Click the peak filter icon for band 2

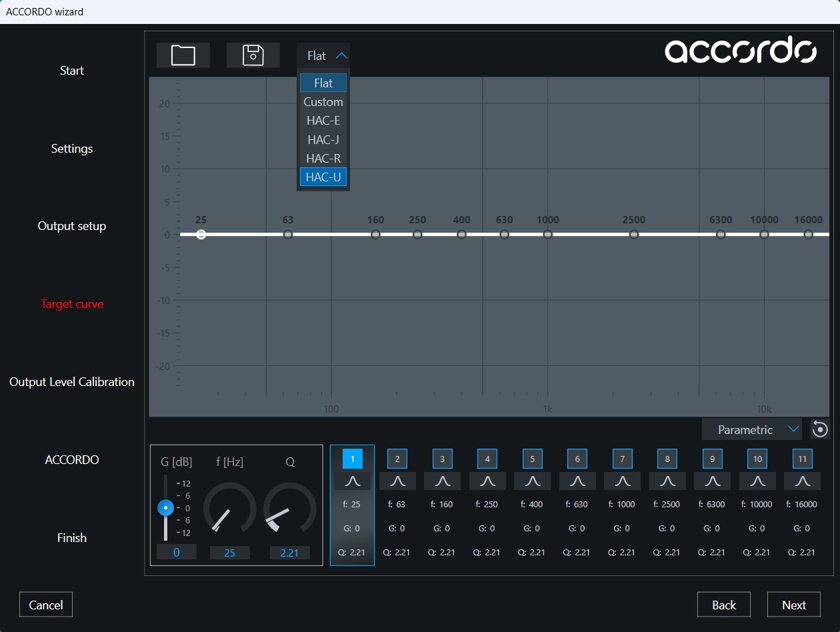397,481
